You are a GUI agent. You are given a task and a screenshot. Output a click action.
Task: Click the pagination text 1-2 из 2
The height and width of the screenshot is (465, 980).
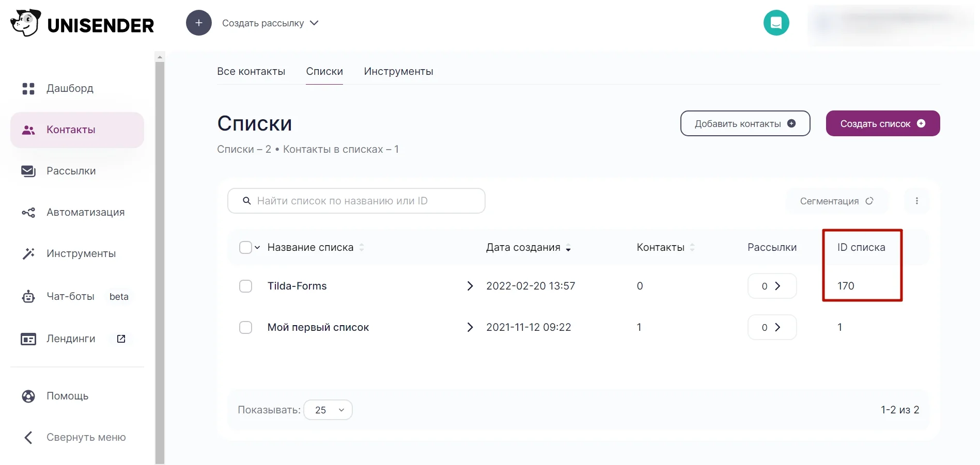pos(900,410)
